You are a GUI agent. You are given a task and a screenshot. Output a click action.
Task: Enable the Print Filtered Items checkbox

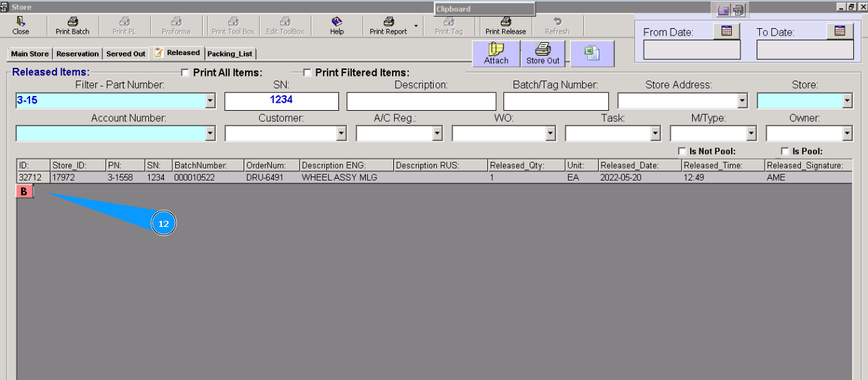(308, 73)
